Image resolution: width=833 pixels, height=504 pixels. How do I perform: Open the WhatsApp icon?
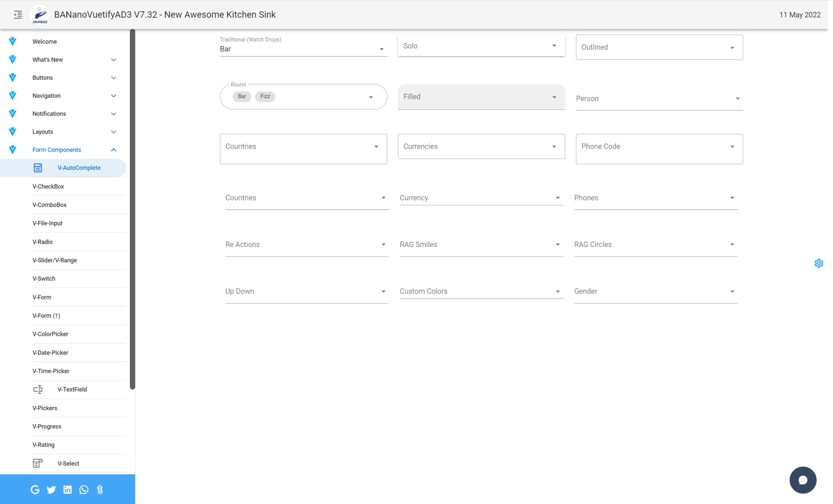pyautogui.click(x=84, y=490)
